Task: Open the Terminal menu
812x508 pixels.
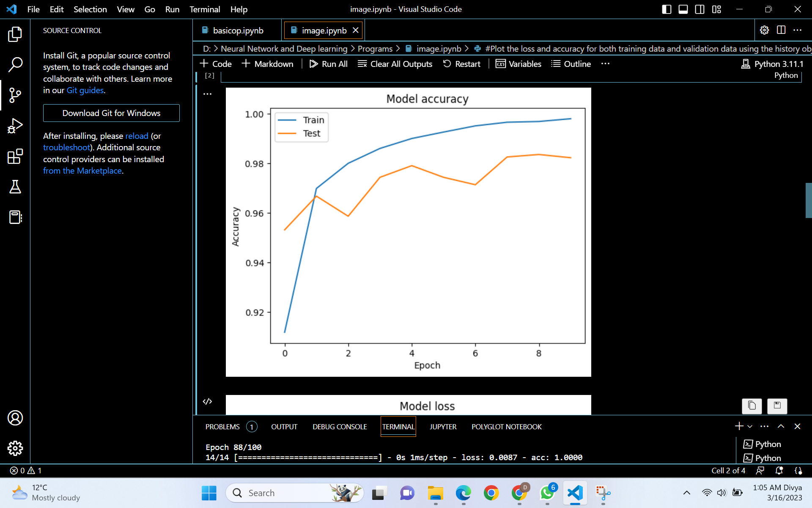Action: (x=205, y=9)
